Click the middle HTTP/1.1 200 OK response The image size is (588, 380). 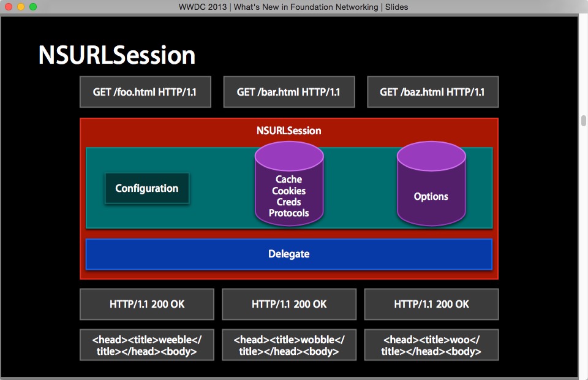click(x=289, y=304)
